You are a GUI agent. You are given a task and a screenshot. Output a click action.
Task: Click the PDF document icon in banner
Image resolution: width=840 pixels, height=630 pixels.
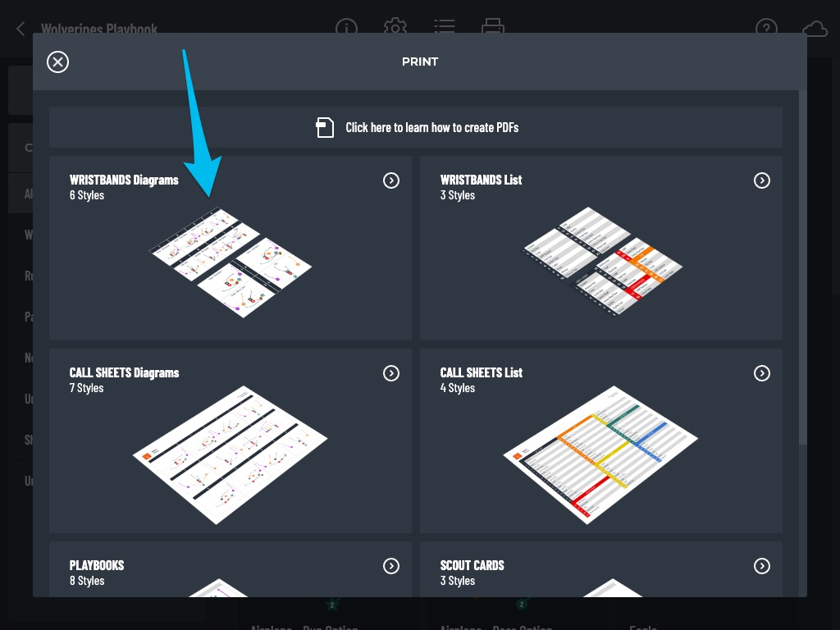(325, 127)
